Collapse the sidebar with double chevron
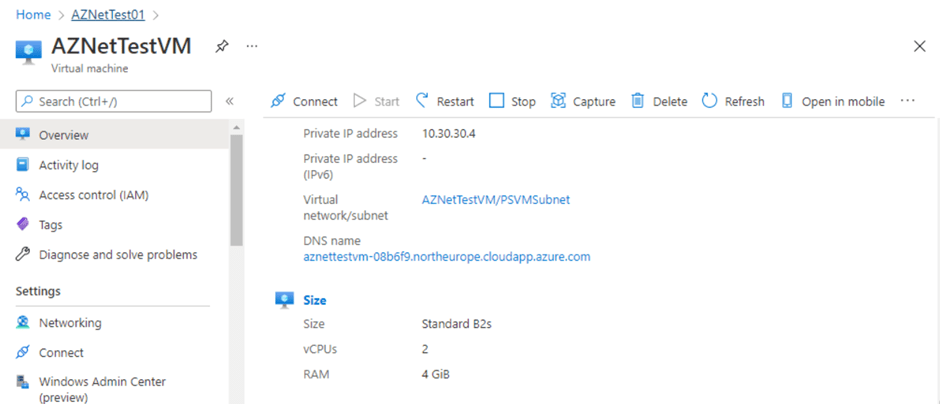 pos(230,101)
